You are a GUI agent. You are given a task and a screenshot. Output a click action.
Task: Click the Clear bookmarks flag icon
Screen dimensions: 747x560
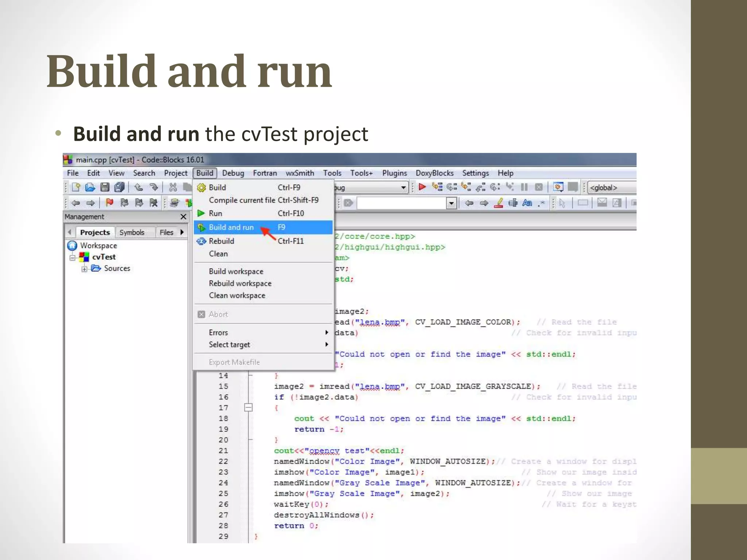coord(154,203)
